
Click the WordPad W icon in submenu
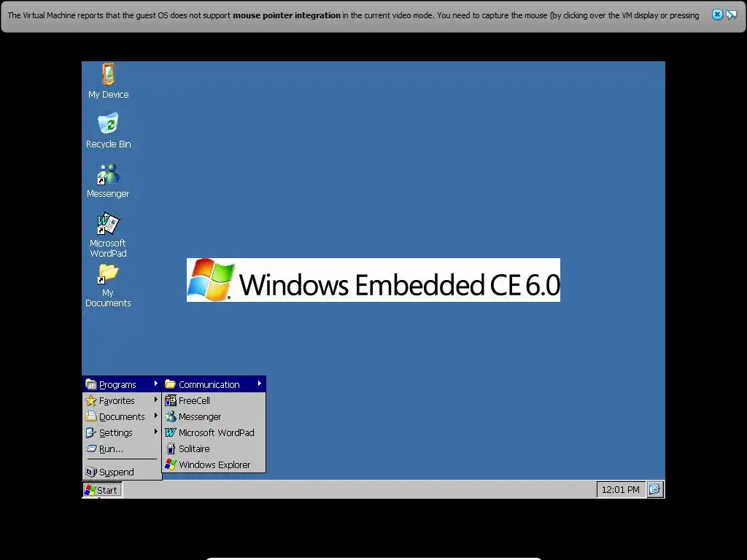click(171, 432)
